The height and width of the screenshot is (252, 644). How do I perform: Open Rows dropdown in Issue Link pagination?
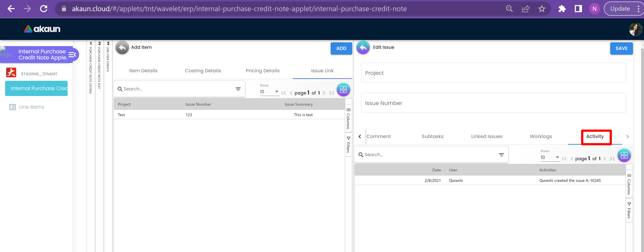click(x=269, y=92)
